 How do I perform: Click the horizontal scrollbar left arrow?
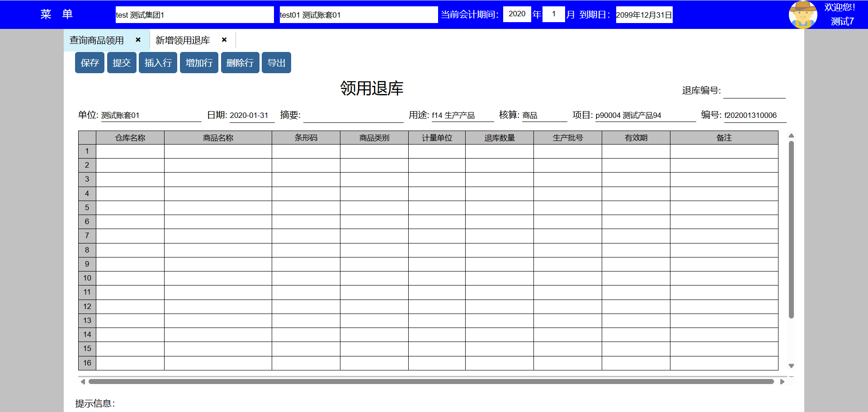click(x=83, y=382)
